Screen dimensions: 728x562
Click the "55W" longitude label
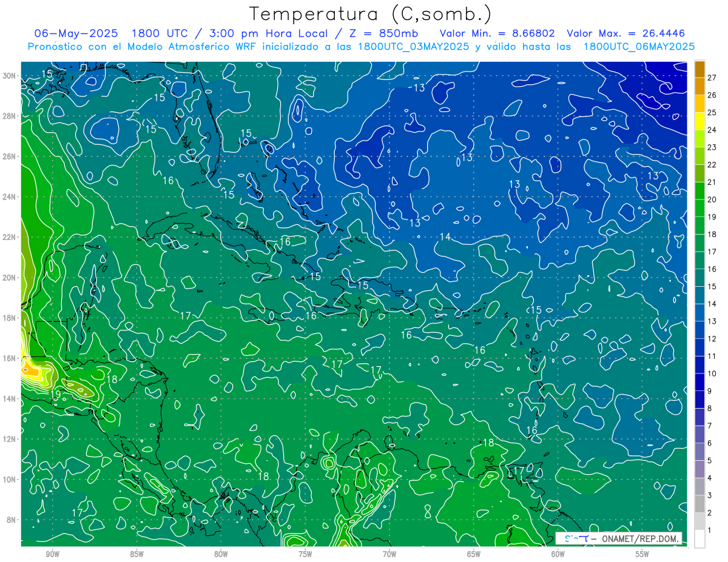[x=642, y=554]
